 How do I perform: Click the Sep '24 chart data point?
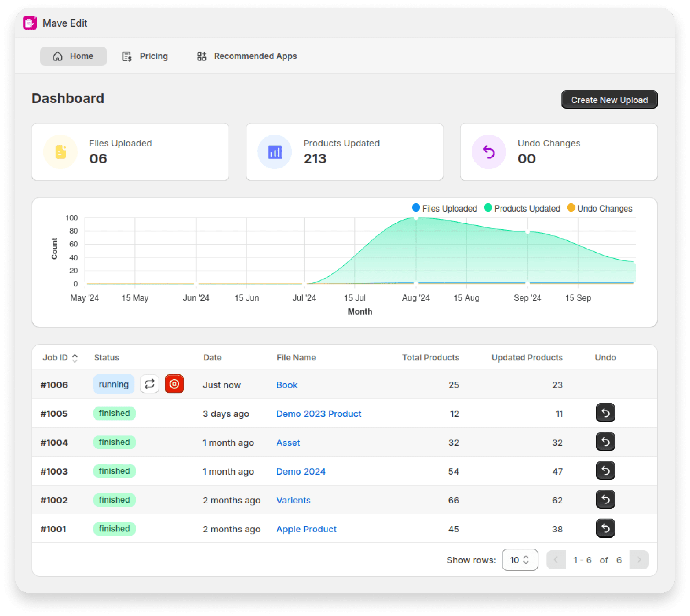pos(527,232)
